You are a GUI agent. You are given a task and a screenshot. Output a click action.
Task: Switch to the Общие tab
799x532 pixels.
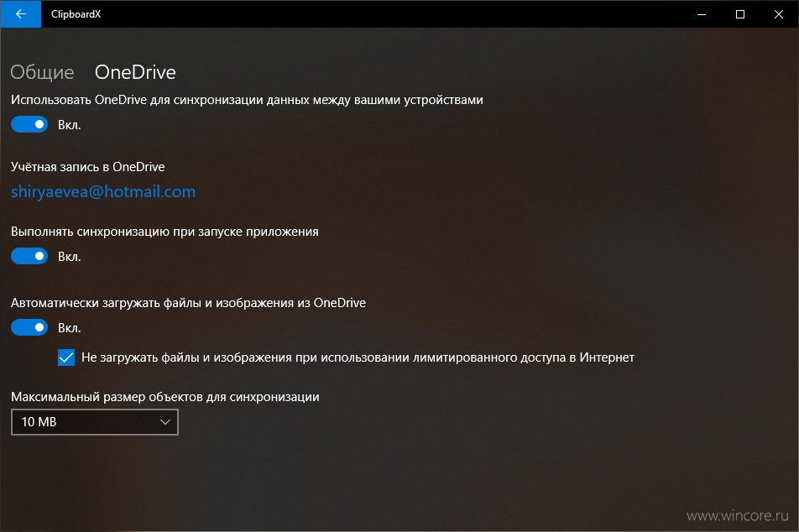pos(42,72)
